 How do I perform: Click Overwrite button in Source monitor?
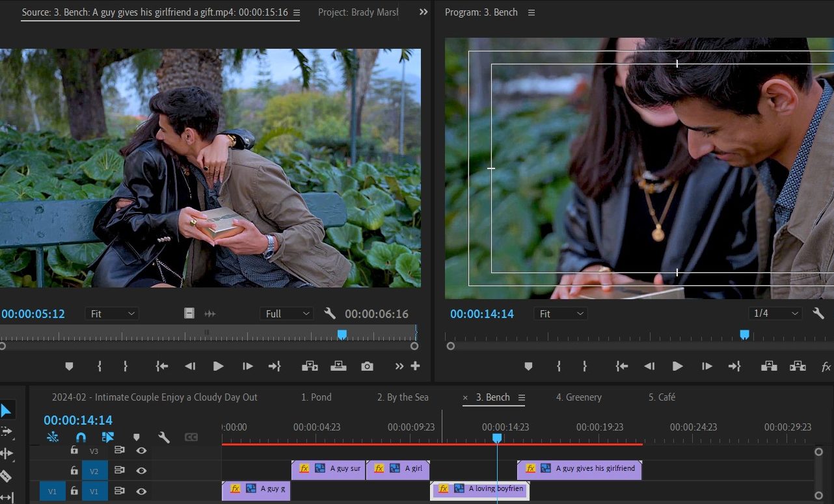pos(338,366)
